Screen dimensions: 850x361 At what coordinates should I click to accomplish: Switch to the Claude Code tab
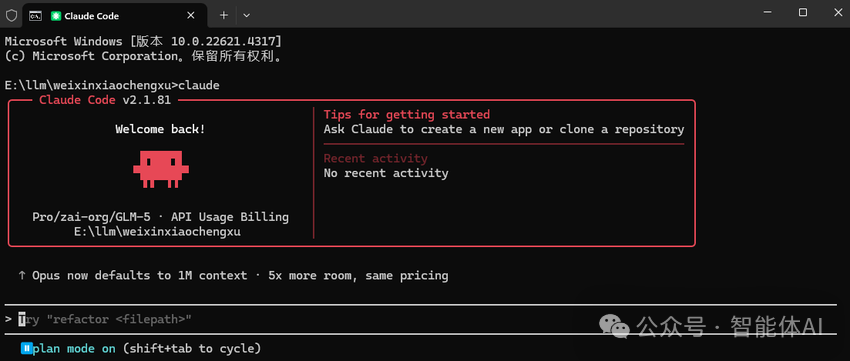click(x=115, y=16)
